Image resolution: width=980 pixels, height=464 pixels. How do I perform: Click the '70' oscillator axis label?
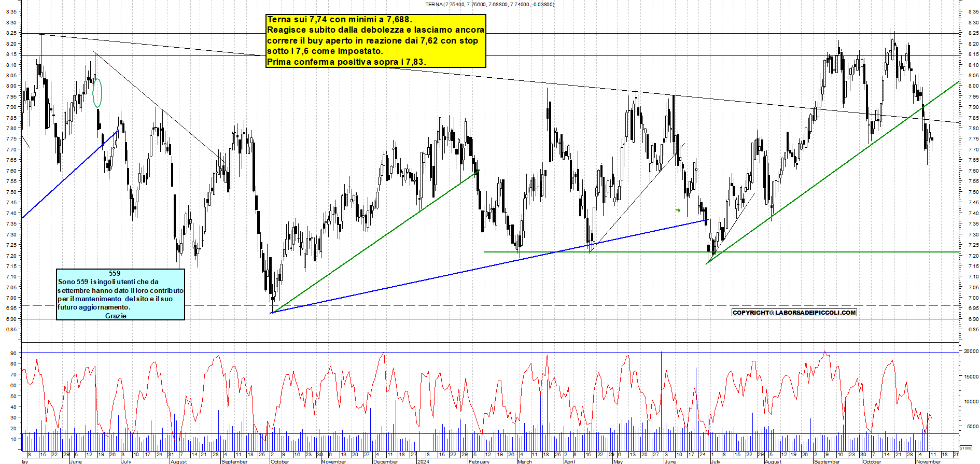(x=12, y=374)
